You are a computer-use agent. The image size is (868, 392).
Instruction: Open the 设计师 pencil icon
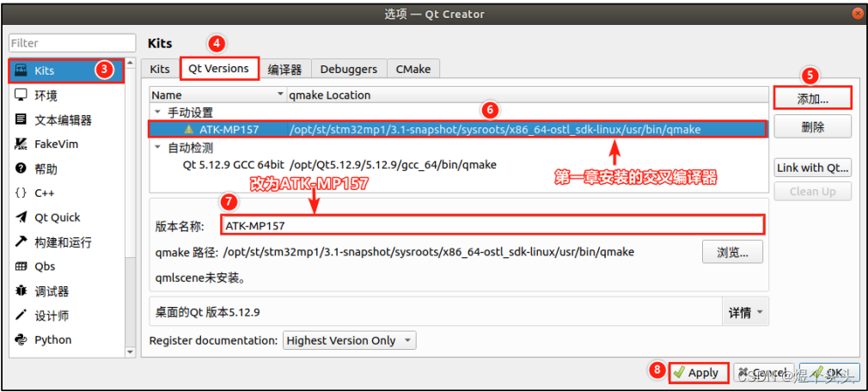pyautogui.click(x=21, y=315)
